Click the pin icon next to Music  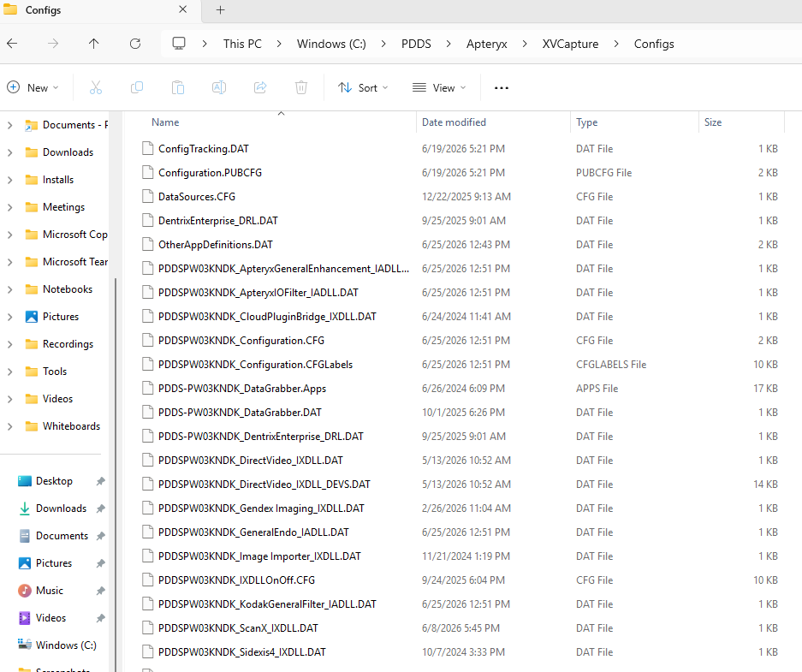(101, 591)
